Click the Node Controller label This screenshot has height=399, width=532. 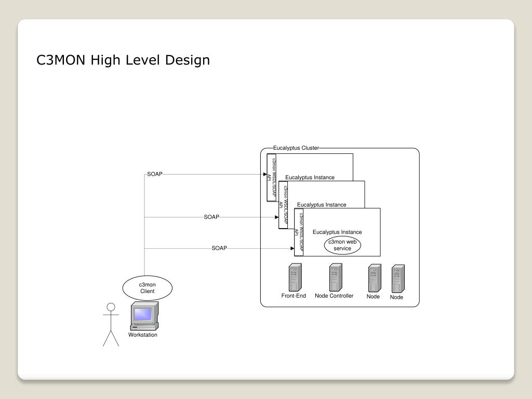tap(334, 296)
